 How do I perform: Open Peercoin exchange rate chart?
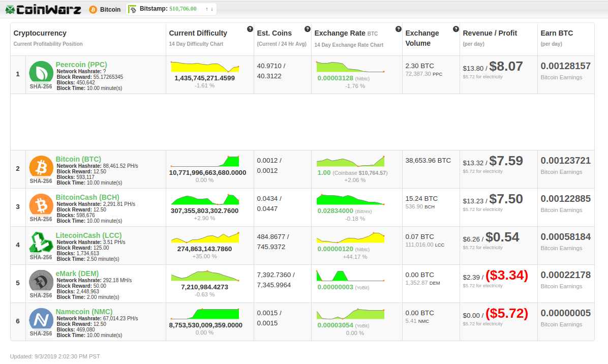pos(350,67)
